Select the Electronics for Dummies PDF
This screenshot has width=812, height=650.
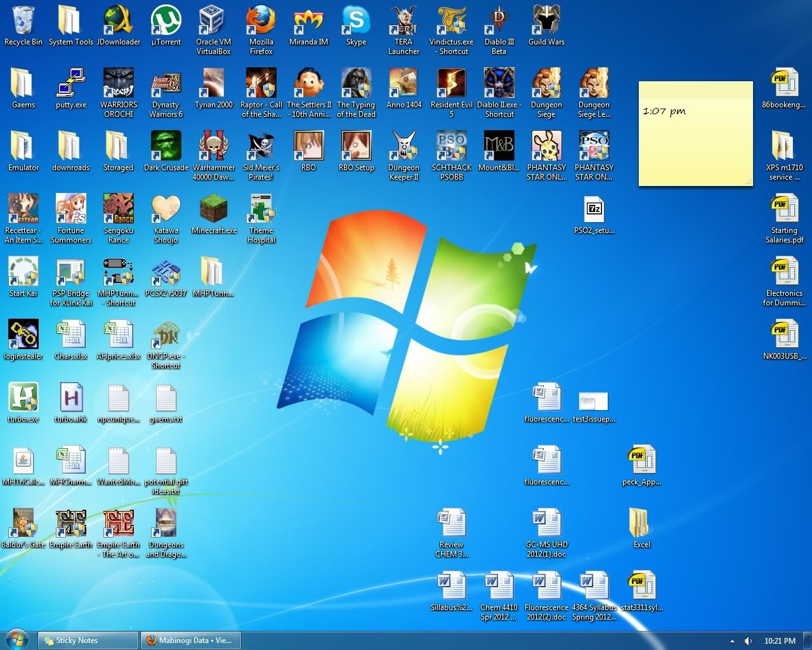785,272
